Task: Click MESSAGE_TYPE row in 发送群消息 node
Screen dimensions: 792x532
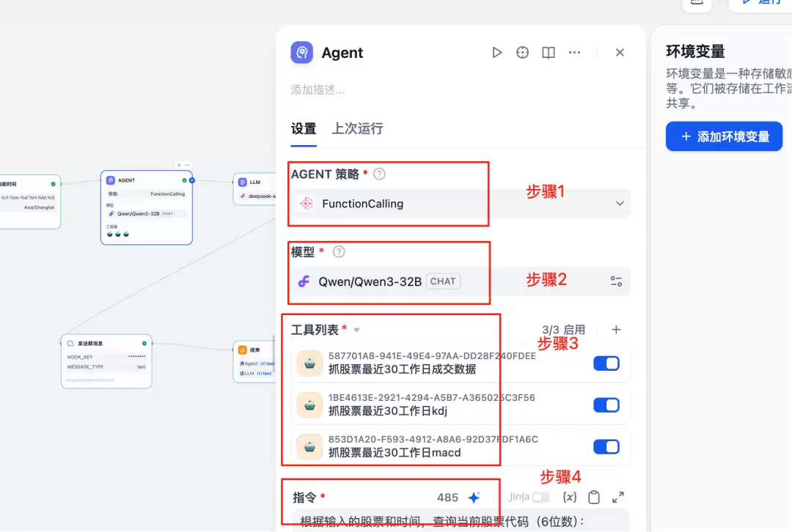Action: point(106,367)
